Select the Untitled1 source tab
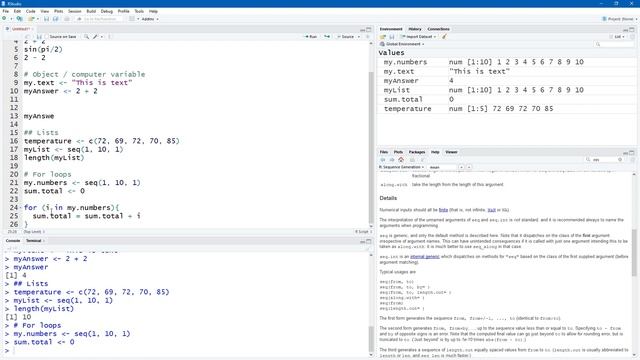The image size is (640, 360). (x=20, y=29)
